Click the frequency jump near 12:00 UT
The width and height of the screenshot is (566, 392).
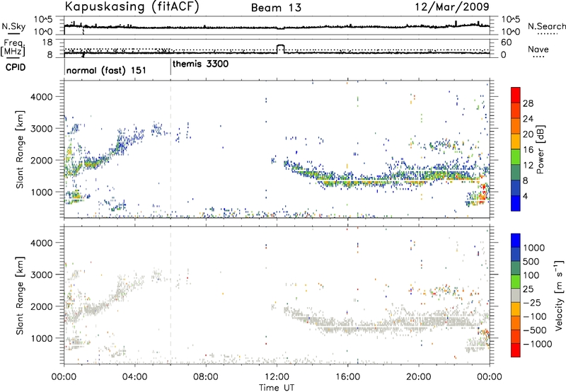tap(280, 49)
